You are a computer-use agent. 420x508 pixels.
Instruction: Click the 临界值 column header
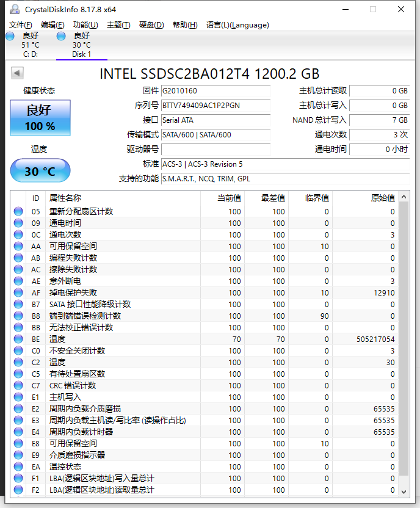click(311, 198)
